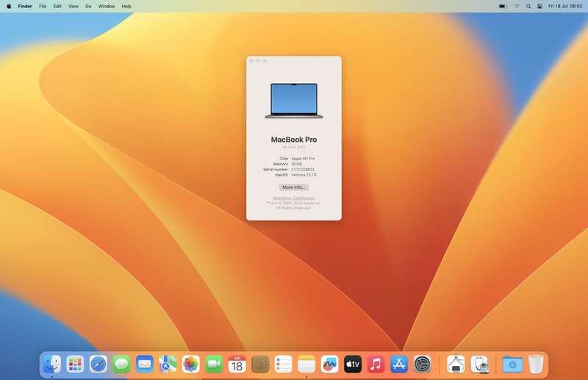Open Finder from the Dock
588x380 pixels.
pyautogui.click(x=52, y=364)
